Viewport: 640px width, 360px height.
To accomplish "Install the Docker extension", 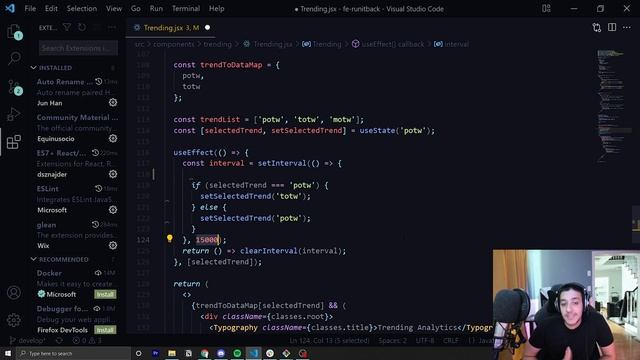I will click(105, 294).
